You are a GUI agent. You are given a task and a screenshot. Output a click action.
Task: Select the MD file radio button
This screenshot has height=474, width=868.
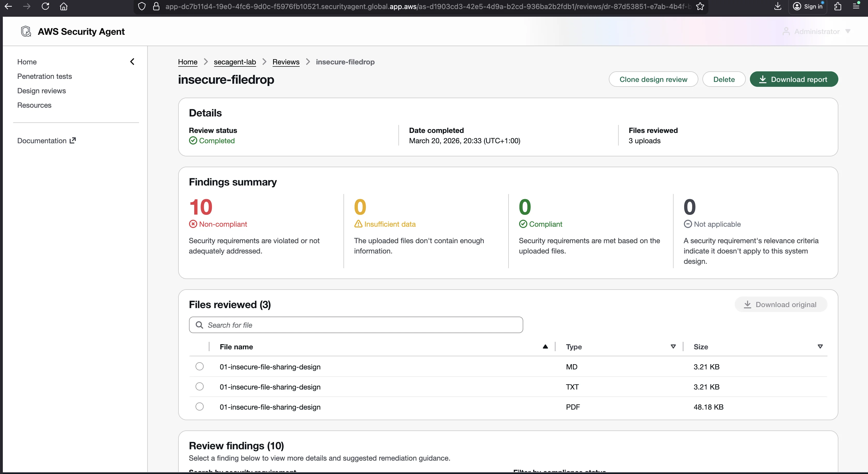(200, 367)
